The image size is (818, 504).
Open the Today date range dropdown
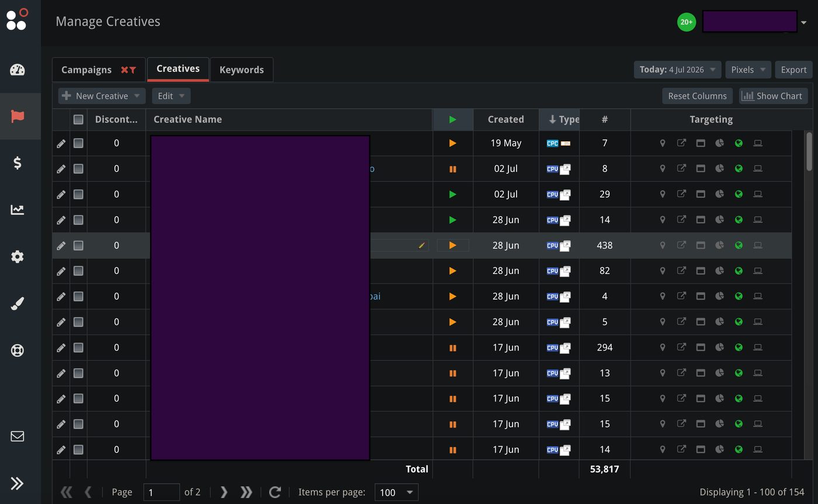coord(677,69)
